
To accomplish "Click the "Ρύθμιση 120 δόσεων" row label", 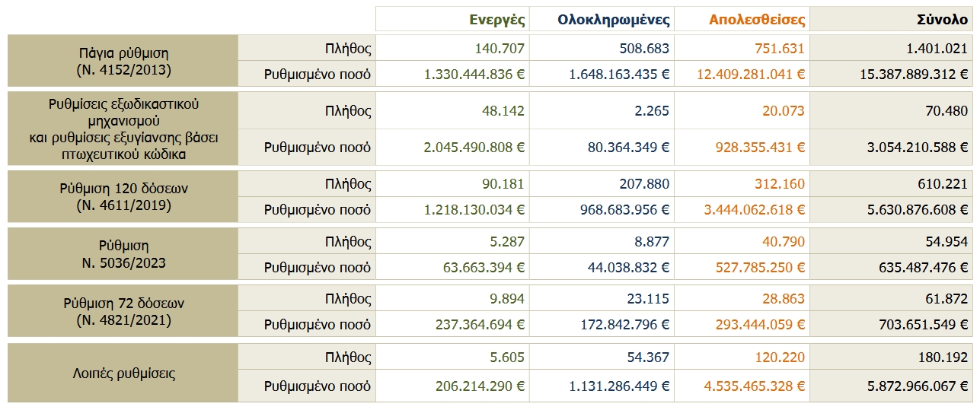I will pos(123,196).
